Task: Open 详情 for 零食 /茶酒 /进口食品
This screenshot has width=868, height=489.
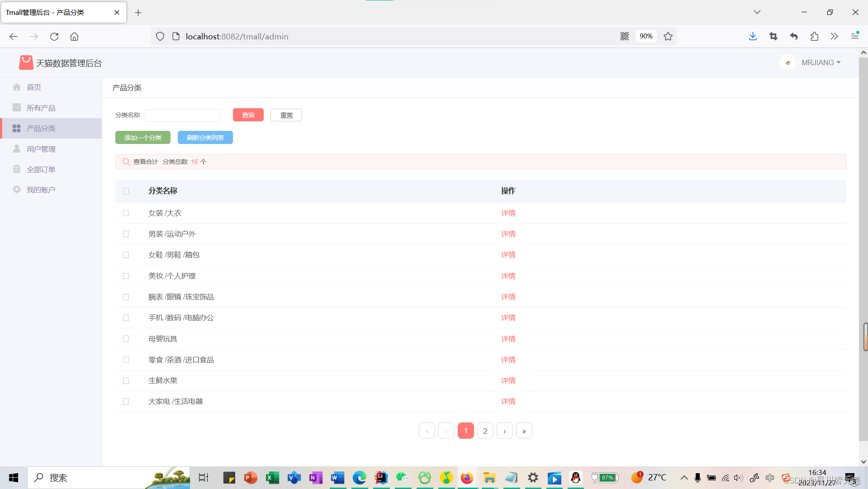Action: (508, 360)
